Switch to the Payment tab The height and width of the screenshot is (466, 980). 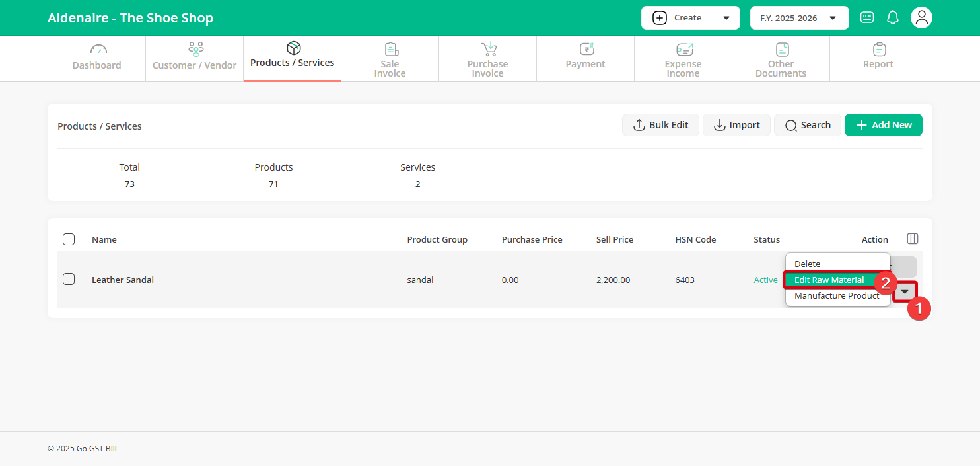pos(585,58)
